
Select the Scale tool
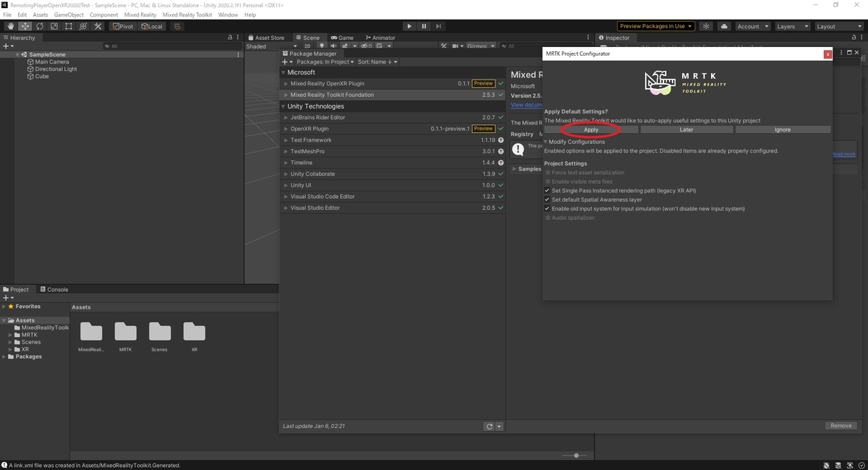point(54,26)
